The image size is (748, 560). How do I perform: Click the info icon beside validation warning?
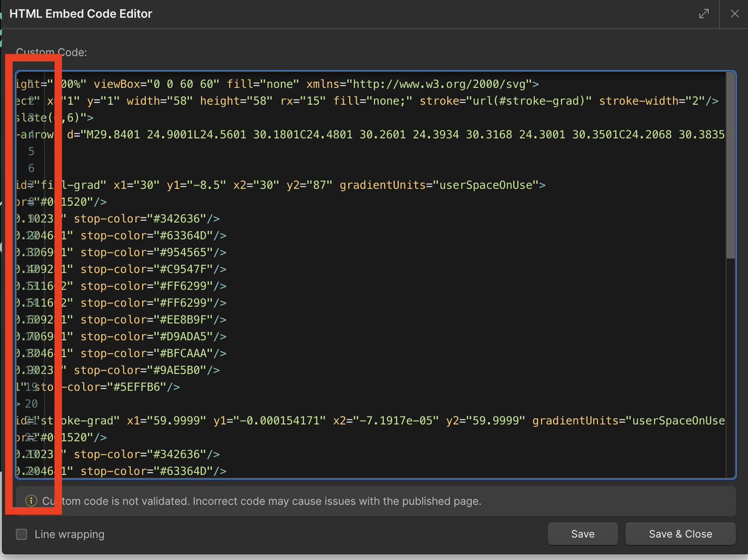coord(31,501)
